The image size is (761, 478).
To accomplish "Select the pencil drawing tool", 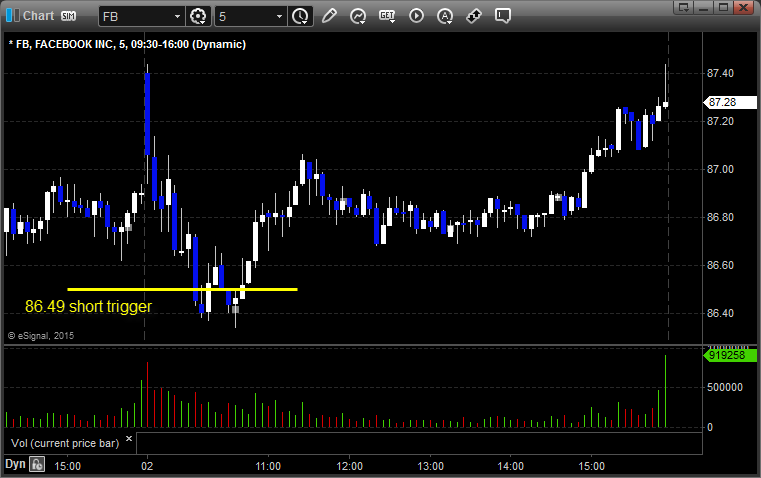I will pyautogui.click(x=329, y=16).
